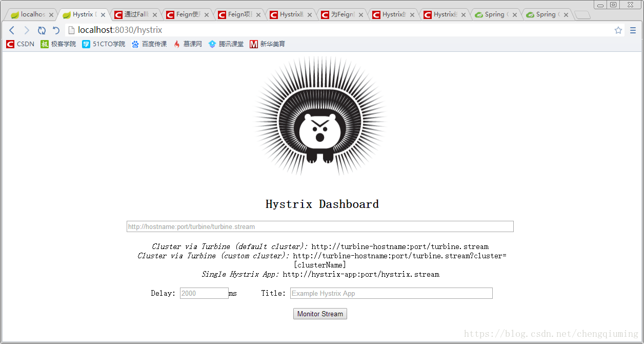Click the 'Cluster via Turbine (custom cluster):' text
Viewport: 644px width, 344px height.
click(x=213, y=256)
